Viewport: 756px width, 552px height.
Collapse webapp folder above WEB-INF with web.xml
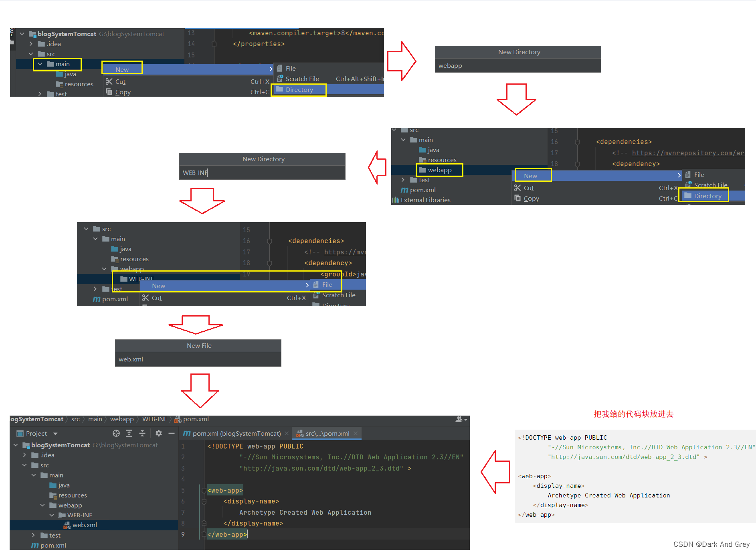[x=42, y=505]
